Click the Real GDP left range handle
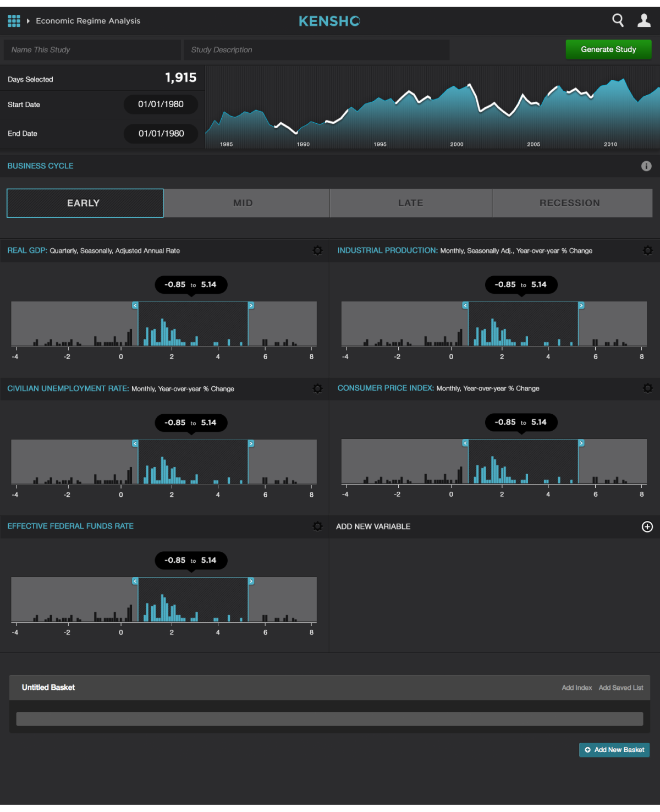660x812 pixels. [135, 305]
